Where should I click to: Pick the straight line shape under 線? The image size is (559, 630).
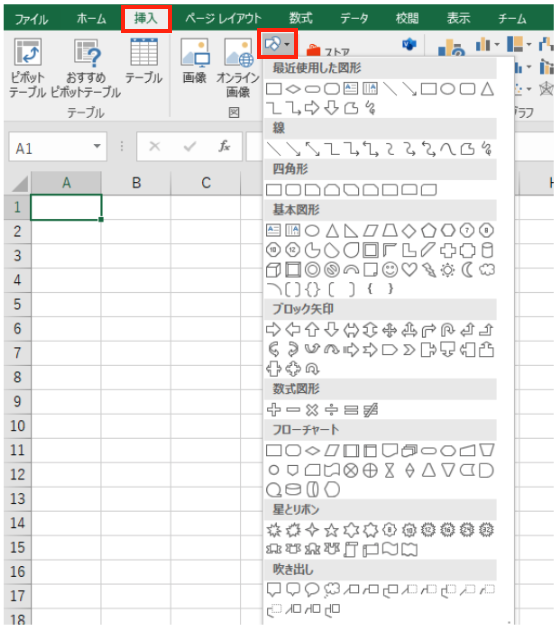tap(274, 149)
